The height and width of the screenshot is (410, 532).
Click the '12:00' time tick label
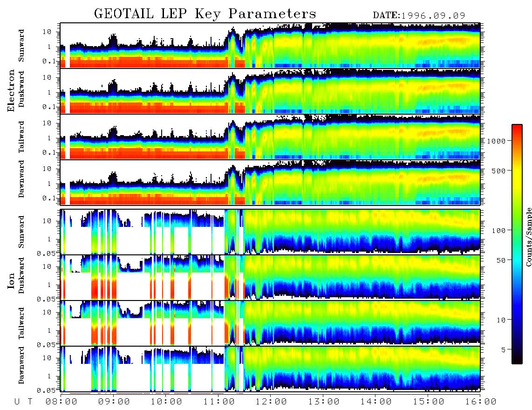pyautogui.click(x=271, y=402)
